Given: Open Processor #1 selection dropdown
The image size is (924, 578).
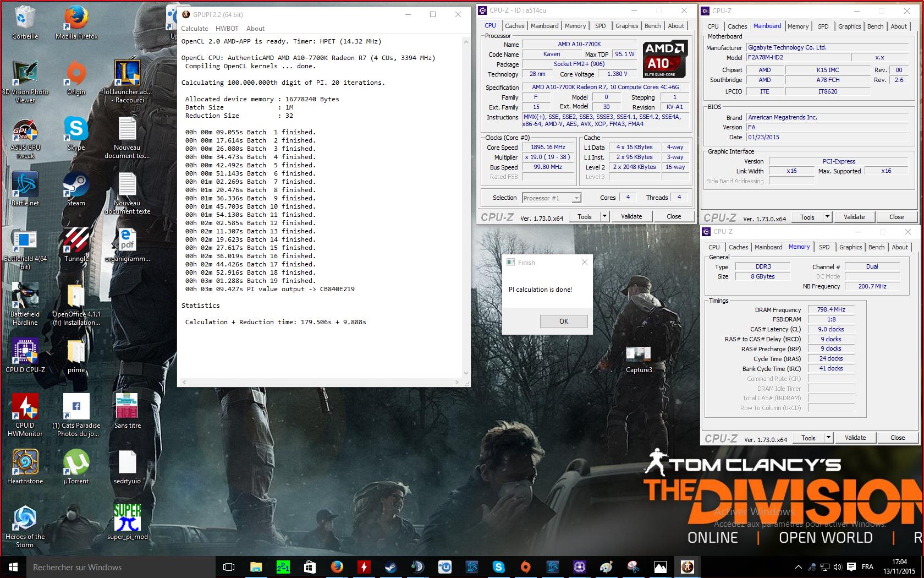Looking at the screenshot, I should 551,198.
